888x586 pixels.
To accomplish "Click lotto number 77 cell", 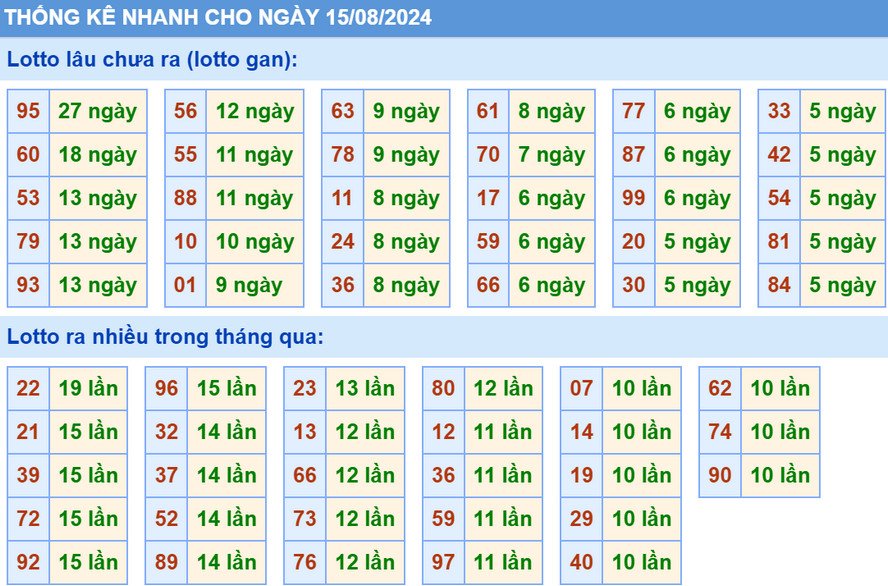I will tap(634, 111).
